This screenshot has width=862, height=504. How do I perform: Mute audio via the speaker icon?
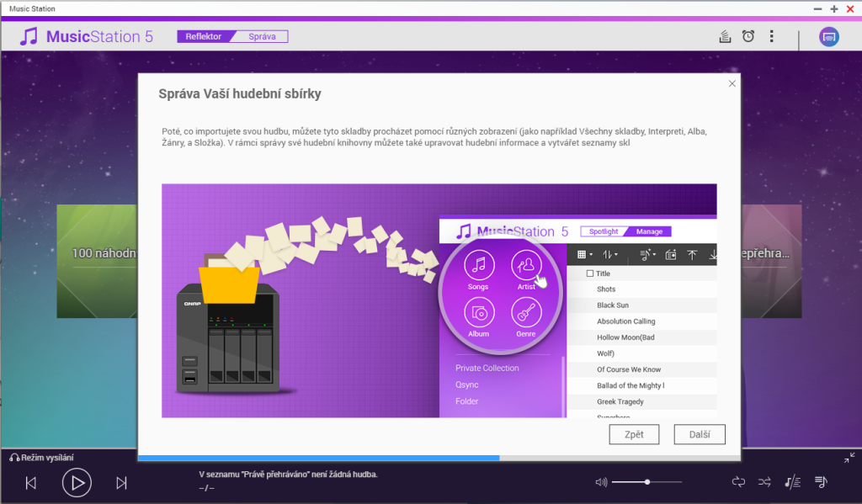coord(601,482)
